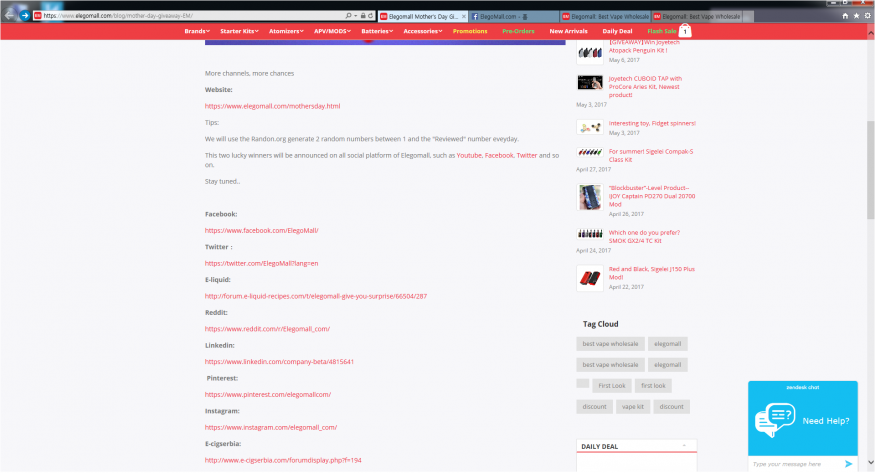Open the Flash Sale menu item
The width and height of the screenshot is (875, 473).
click(661, 31)
